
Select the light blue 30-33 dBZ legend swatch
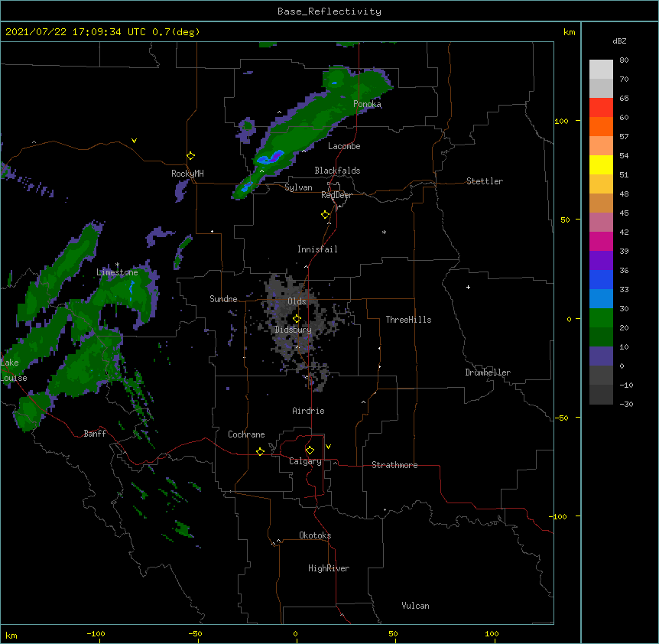coord(601,298)
